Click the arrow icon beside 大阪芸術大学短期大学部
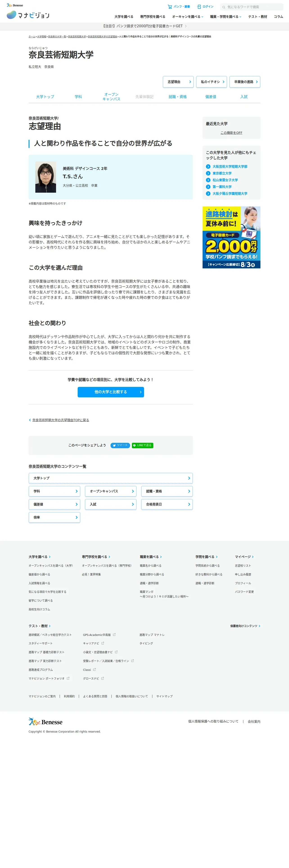Image resolution: width=289 pixels, height=868 pixels. click(x=208, y=167)
